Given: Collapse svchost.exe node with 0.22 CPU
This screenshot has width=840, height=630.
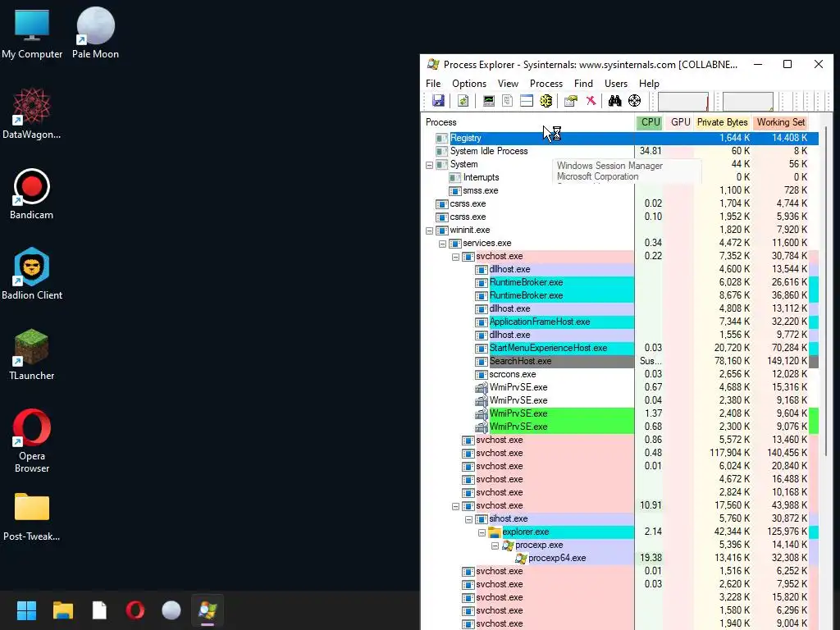Looking at the screenshot, I should pos(455,257).
